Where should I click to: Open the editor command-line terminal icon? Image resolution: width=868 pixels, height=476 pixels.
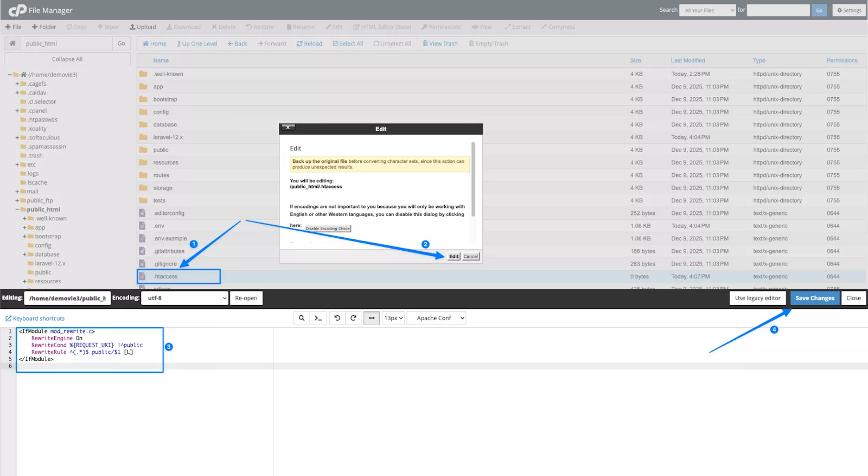318,318
